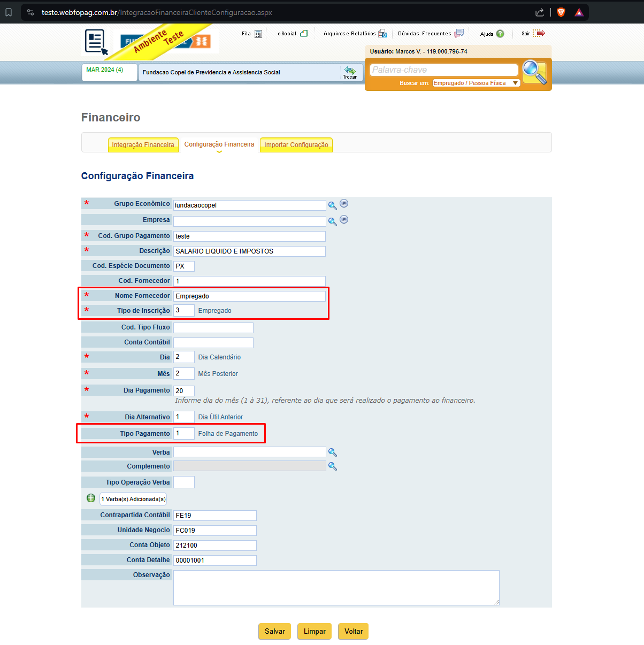
Task: Click the 'Mês Posterior' text
Action: (218, 374)
